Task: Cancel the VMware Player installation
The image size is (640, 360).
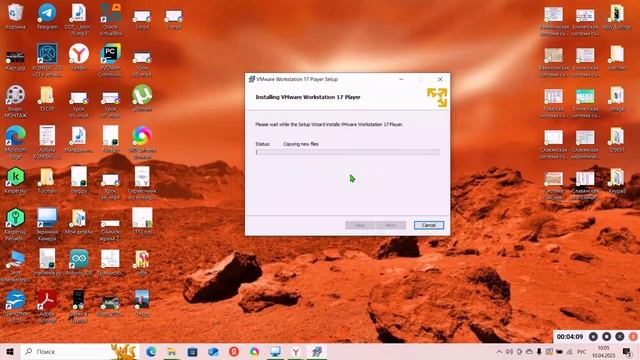Action: click(429, 225)
